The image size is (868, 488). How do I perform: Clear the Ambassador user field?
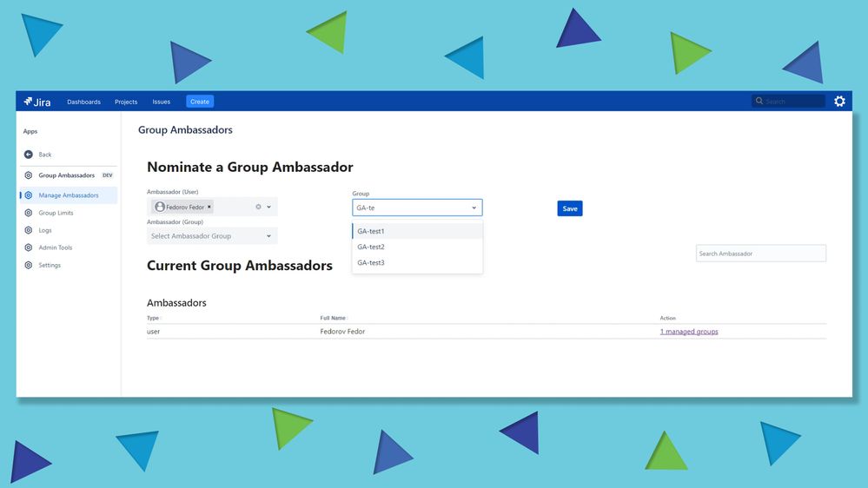click(258, 207)
